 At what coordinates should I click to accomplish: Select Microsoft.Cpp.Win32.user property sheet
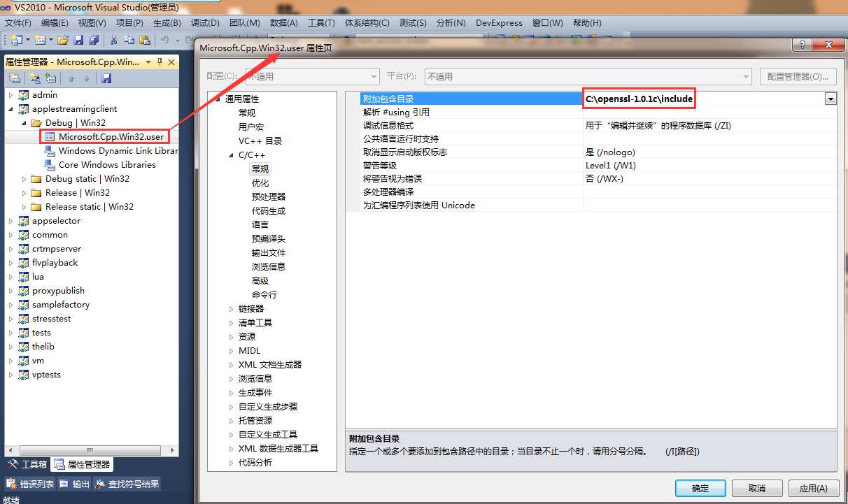click(111, 137)
